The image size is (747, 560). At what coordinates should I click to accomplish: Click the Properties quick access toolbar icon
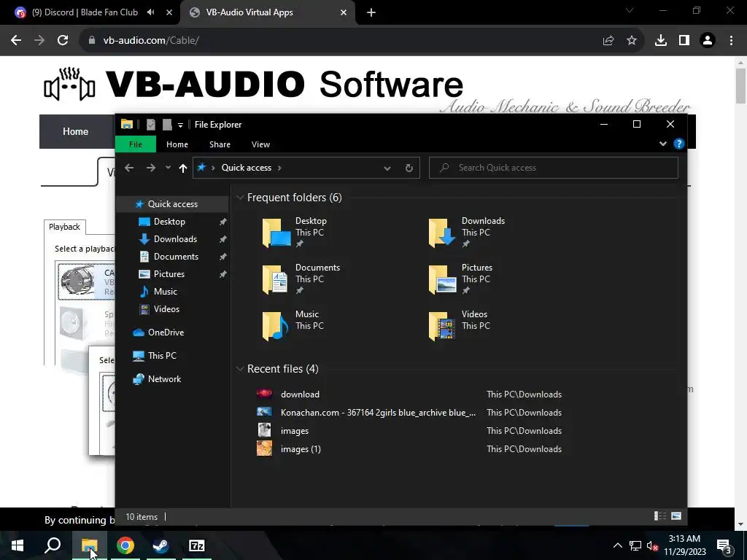coord(151,125)
